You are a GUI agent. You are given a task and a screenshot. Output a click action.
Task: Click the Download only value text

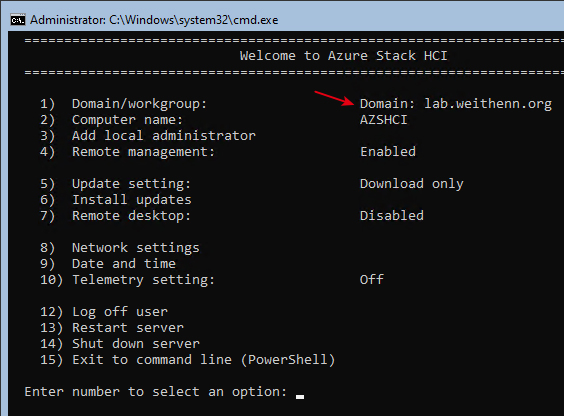[x=411, y=184]
